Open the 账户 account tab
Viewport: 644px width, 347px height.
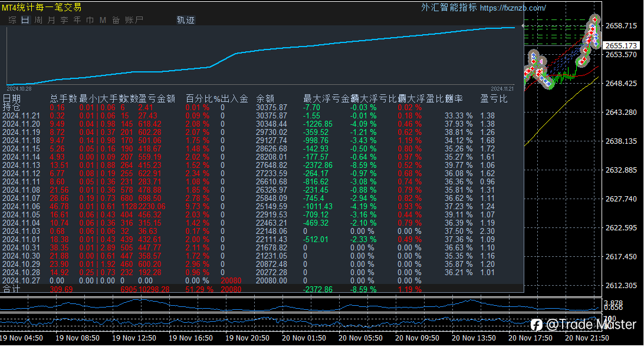click(x=134, y=20)
